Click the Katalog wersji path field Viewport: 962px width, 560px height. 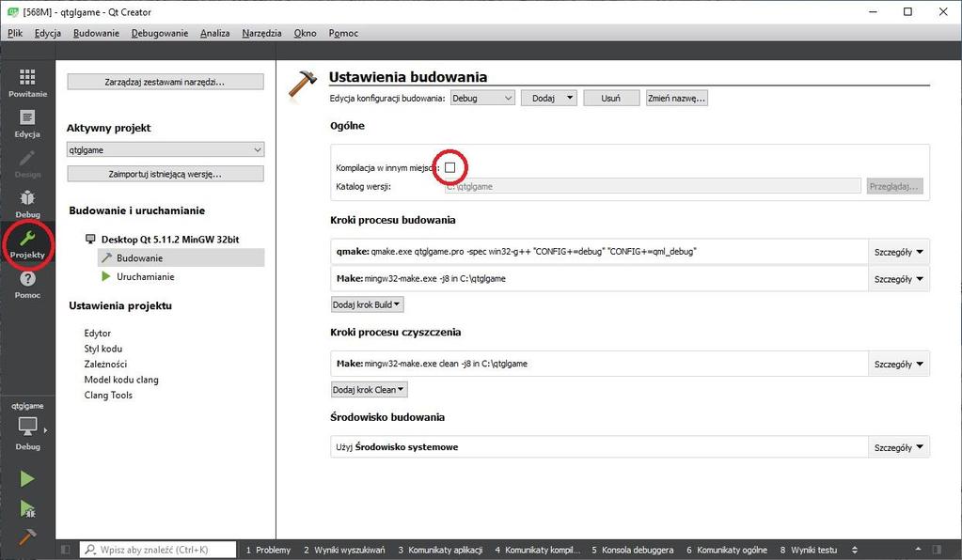pyautogui.click(x=653, y=186)
